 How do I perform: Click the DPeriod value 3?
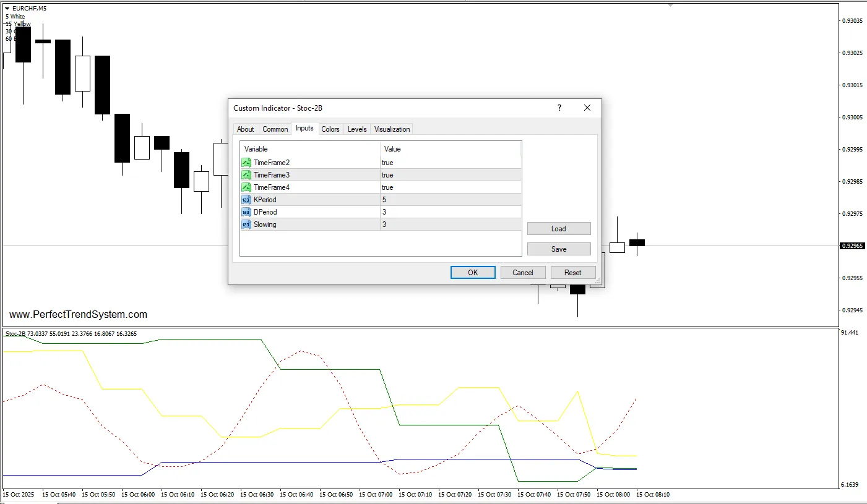384,212
